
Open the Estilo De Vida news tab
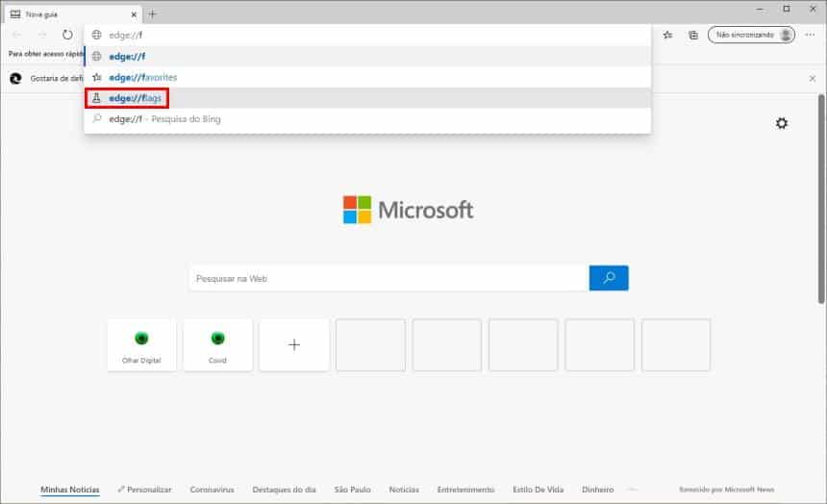click(x=538, y=490)
